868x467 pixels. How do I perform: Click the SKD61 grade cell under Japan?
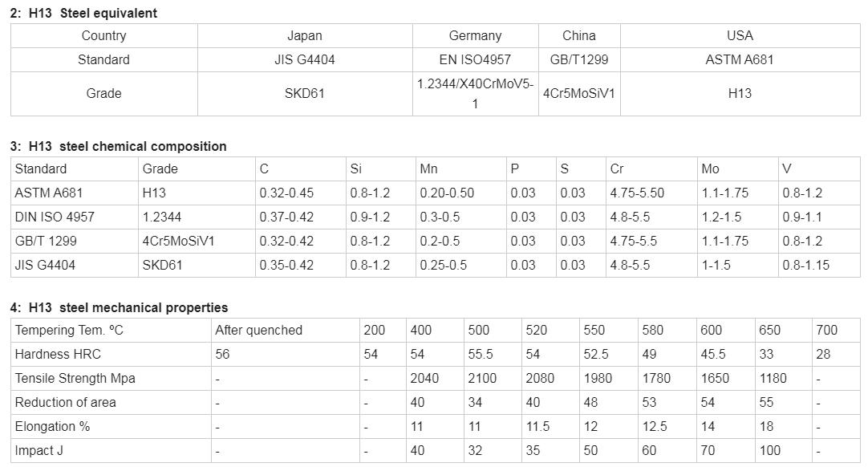[x=305, y=94]
